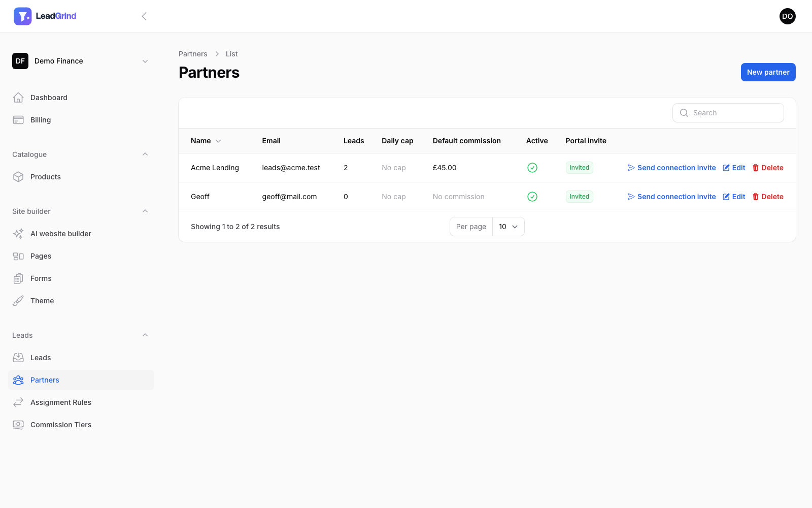Edit the Geoff partner

click(x=734, y=197)
